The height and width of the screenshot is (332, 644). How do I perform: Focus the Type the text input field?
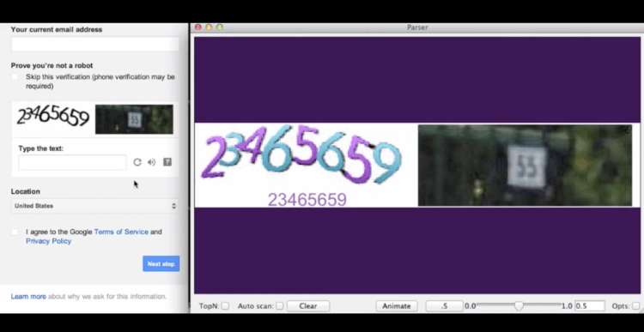pyautogui.click(x=73, y=162)
